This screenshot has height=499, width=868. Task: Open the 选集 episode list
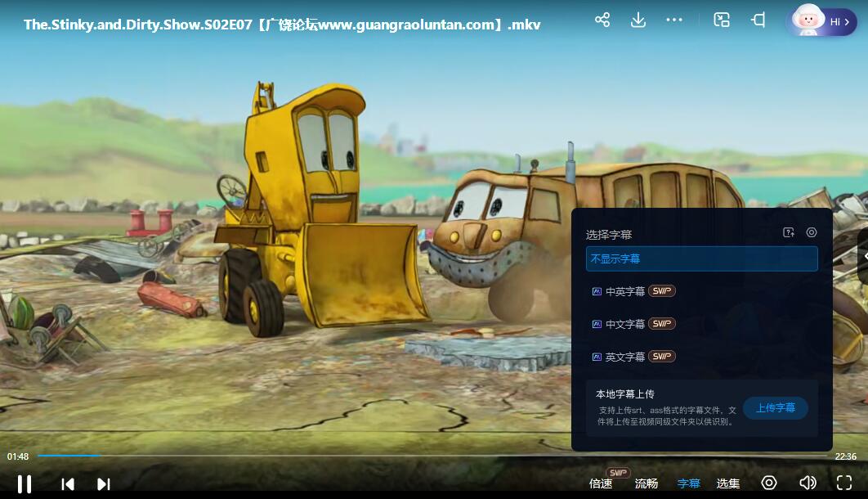point(728,483)
